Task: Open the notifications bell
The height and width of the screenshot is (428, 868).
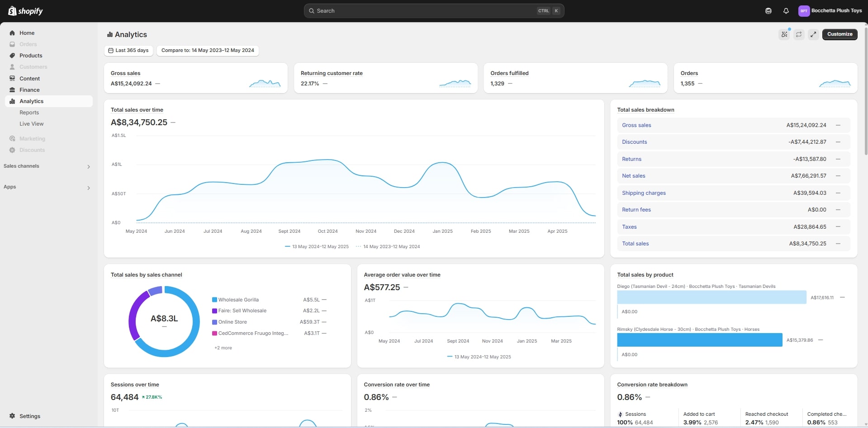Action: [786, 11]
